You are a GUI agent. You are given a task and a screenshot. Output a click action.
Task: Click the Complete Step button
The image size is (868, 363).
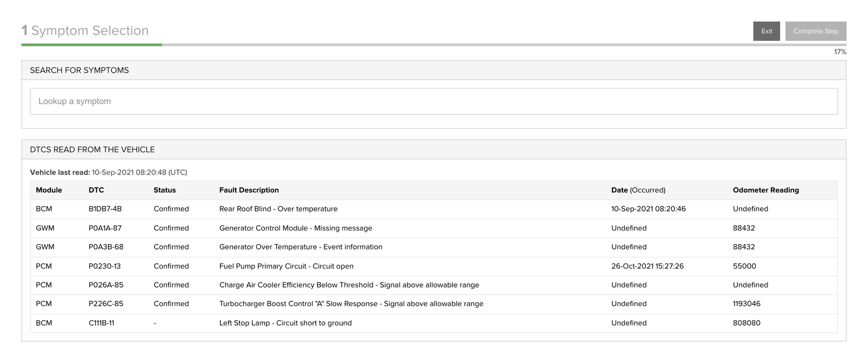coord(816,31)
